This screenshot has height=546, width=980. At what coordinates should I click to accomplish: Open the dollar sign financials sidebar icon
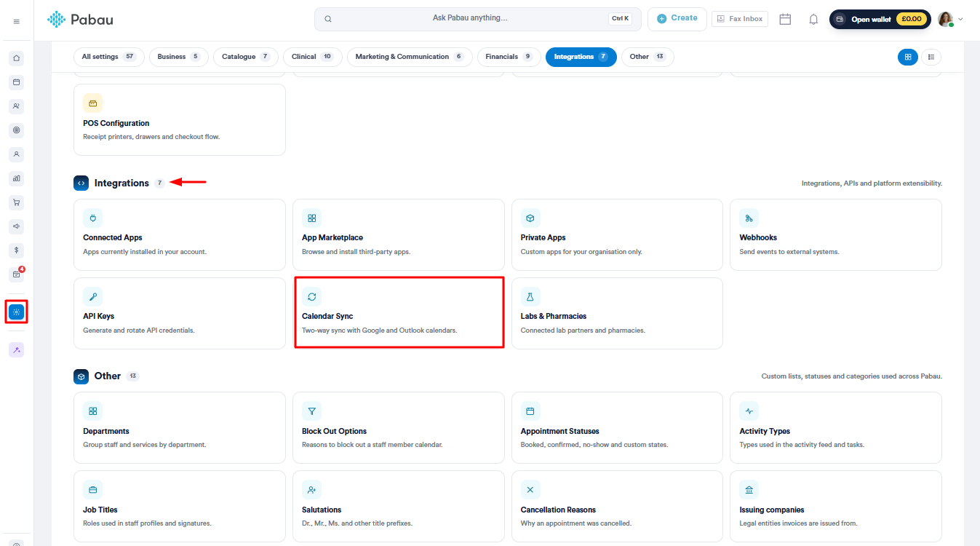[x=17, y=250]
